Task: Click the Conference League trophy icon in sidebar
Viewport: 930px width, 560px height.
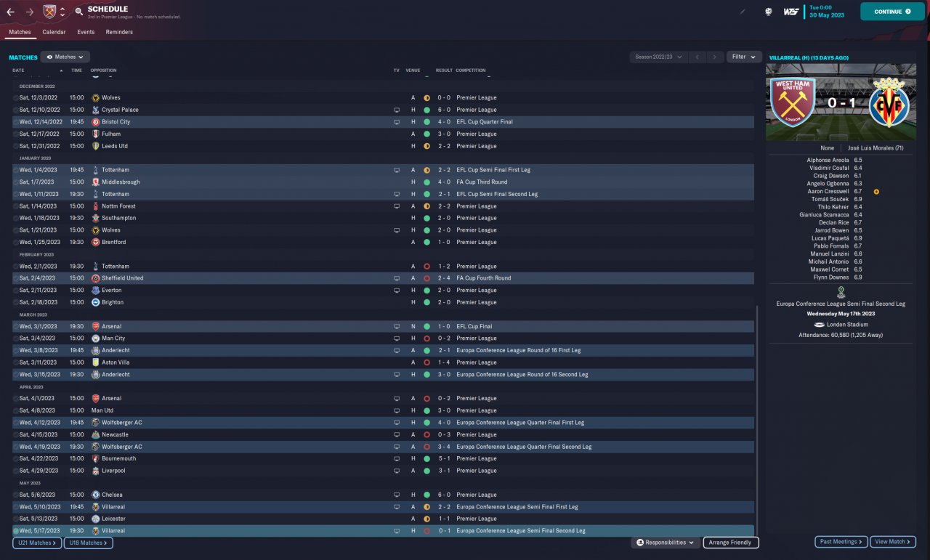Action: (840, 292)
